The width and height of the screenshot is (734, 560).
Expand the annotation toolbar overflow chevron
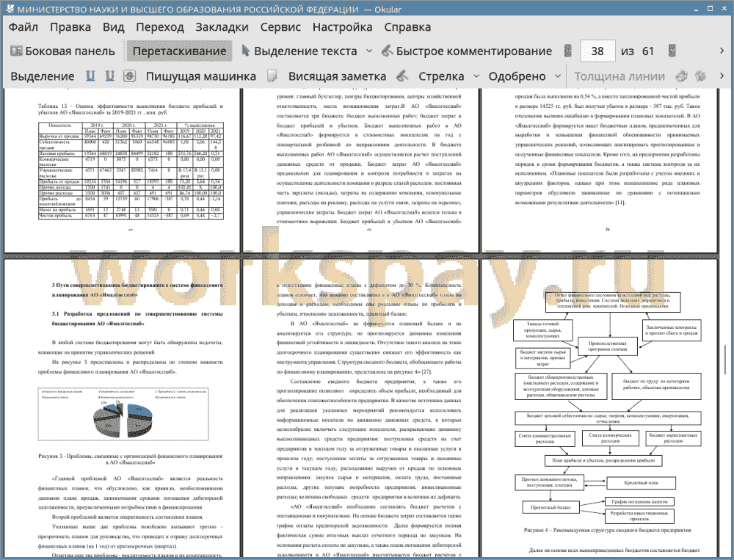click(x=722, y=76)
